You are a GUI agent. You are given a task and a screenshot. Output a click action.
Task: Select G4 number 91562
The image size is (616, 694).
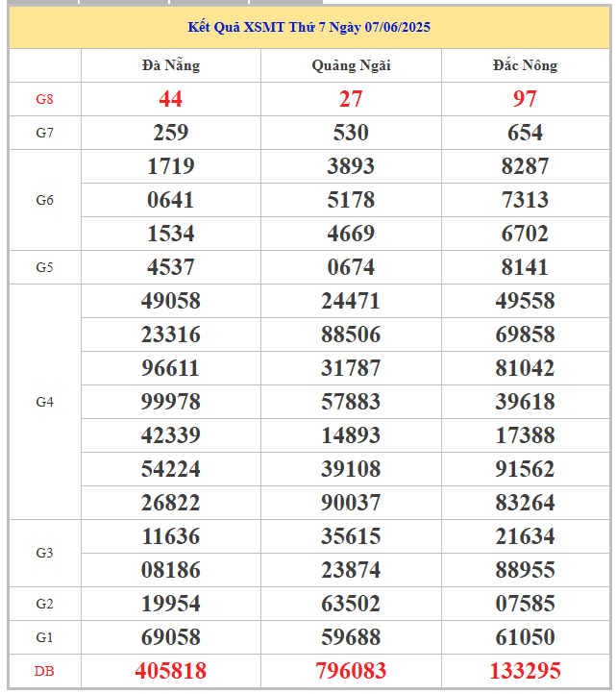(525, 469)
